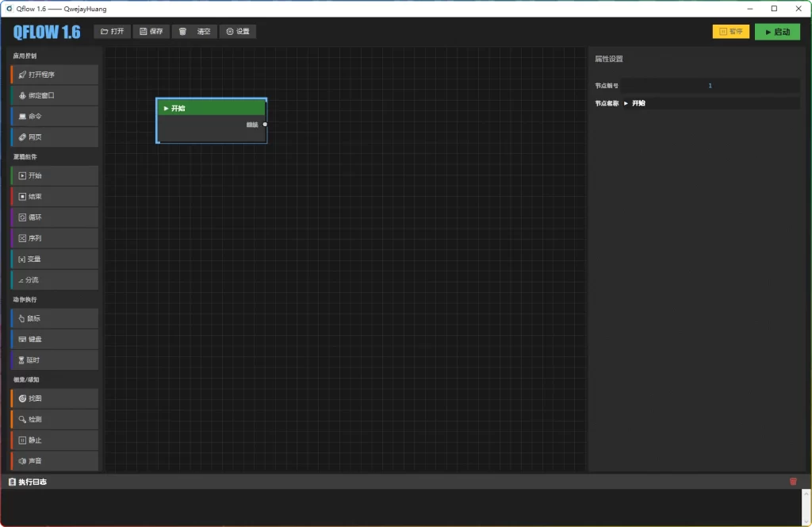Select the 键盘 keyboard action node
The height and width of the screenshot is (527, 812).
point(55,339)
